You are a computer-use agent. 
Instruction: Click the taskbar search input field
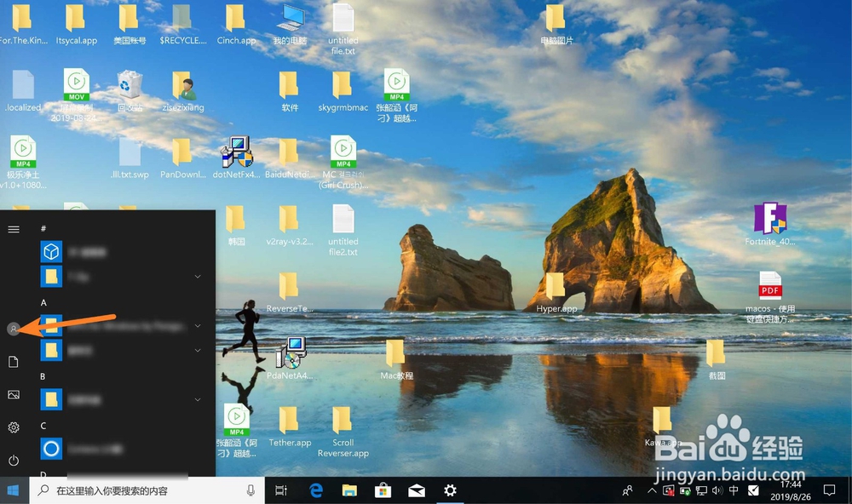128,490
